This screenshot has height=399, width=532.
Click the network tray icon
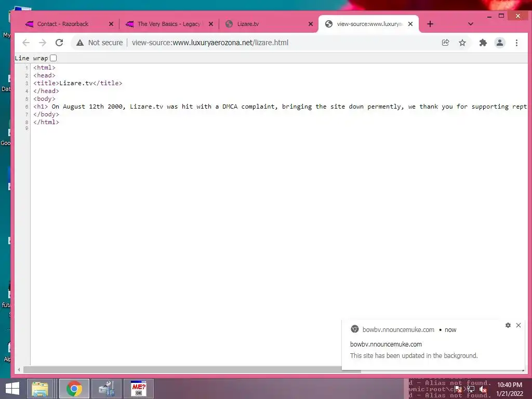click(470, 390)
